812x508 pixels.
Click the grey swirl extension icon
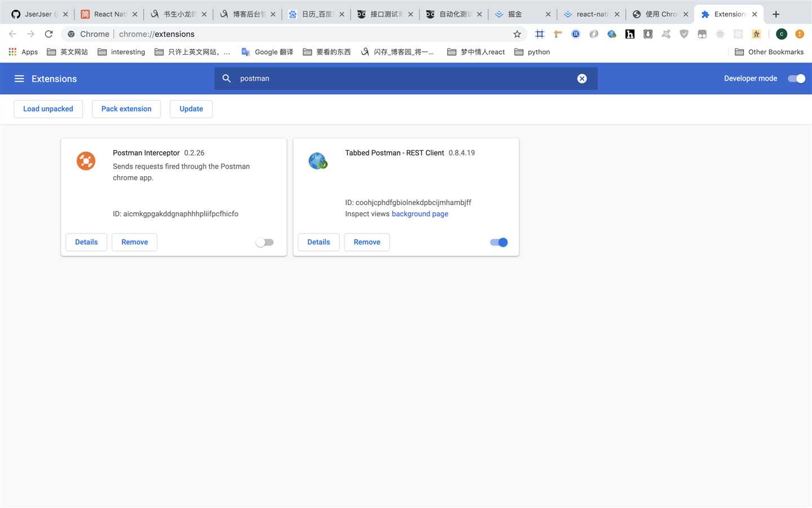coord(594,34)
